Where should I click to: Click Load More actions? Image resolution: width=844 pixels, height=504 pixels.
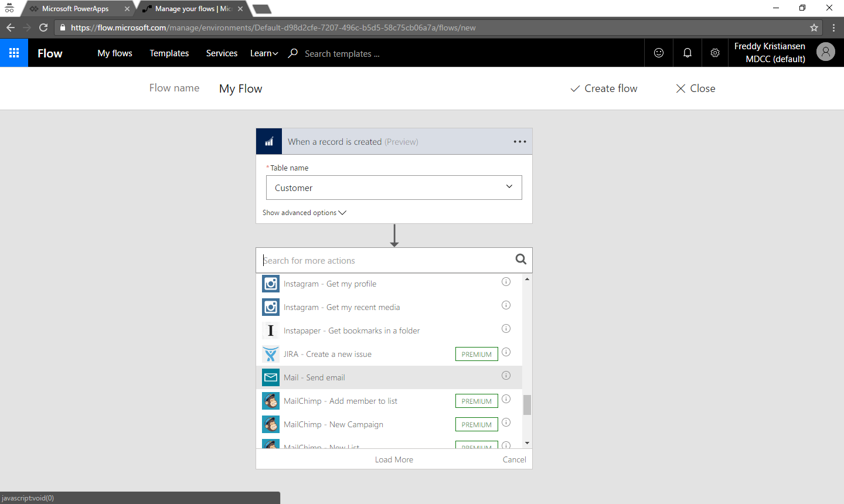point(394,459)
